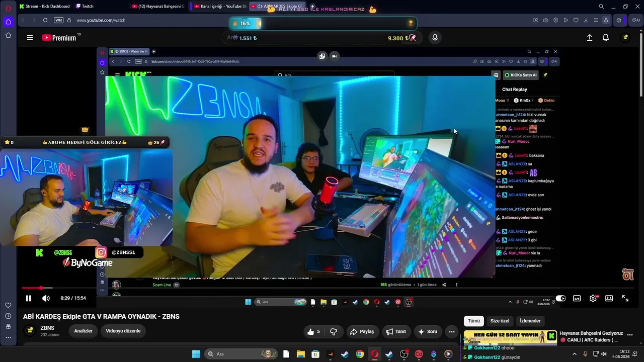Image resolution: width=644 pixels, height=362 pixels.
Task: Open the player settings gear
Action: click(x=593, y=298)
